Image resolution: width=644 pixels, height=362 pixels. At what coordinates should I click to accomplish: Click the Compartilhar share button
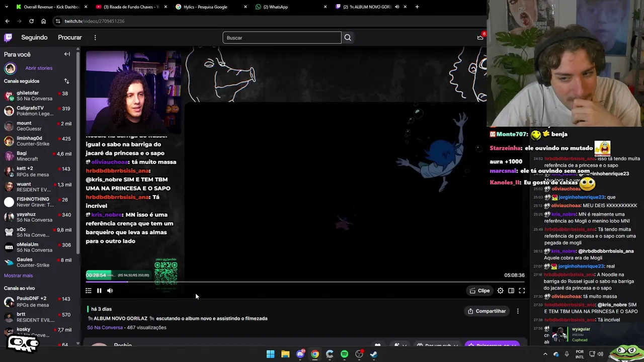click(x=487, y=311)
